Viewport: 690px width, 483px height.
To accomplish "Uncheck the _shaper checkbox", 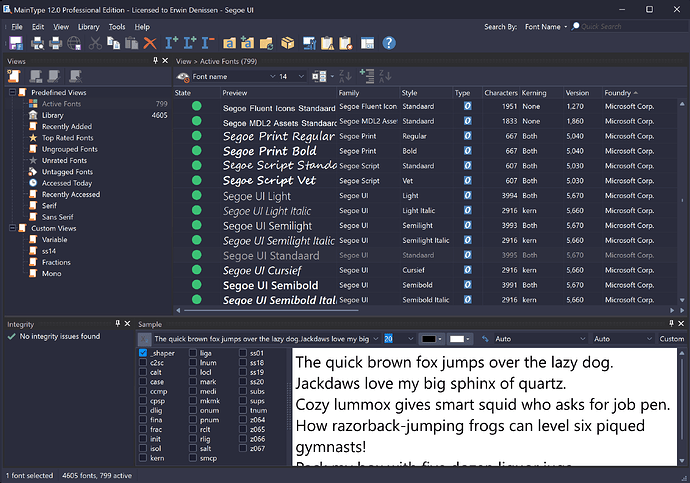I will coord(144,353).
